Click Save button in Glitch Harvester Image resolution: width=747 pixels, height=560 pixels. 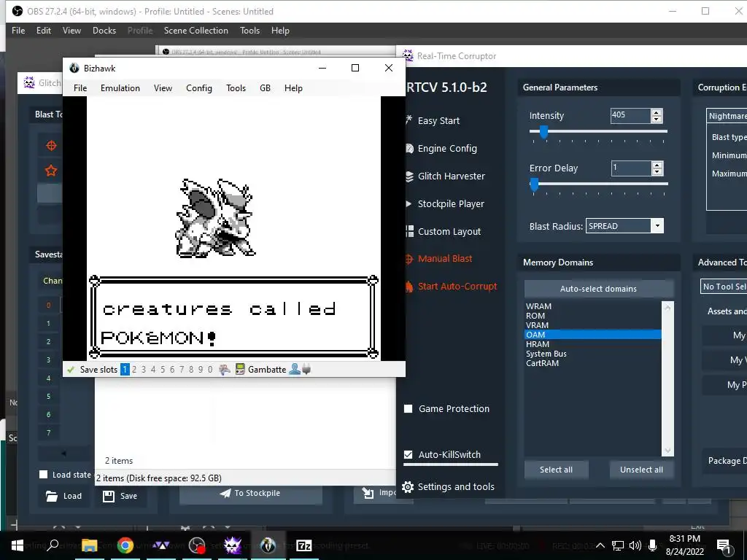(x=120, y=496)
